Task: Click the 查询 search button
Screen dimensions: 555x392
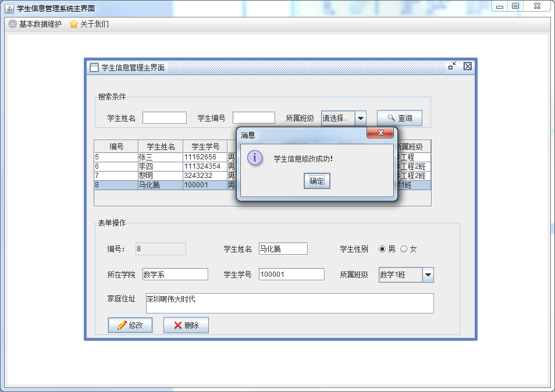Action: click(400, 118)
